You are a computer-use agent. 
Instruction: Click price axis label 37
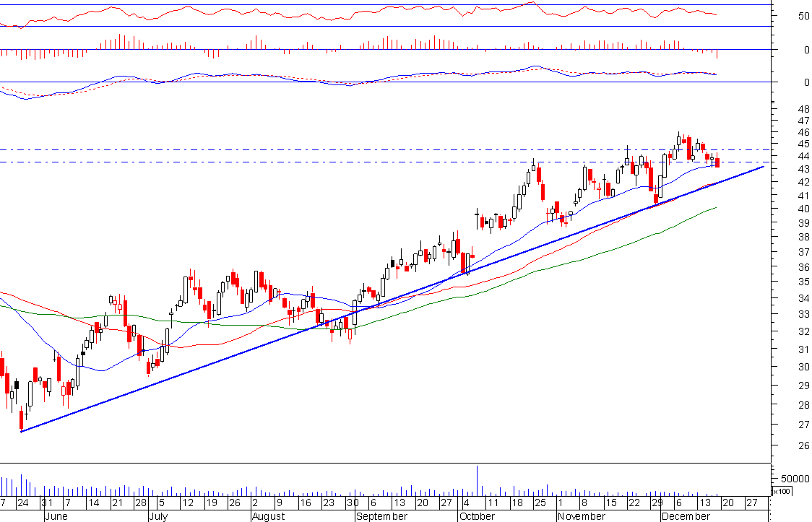(804, 252)
